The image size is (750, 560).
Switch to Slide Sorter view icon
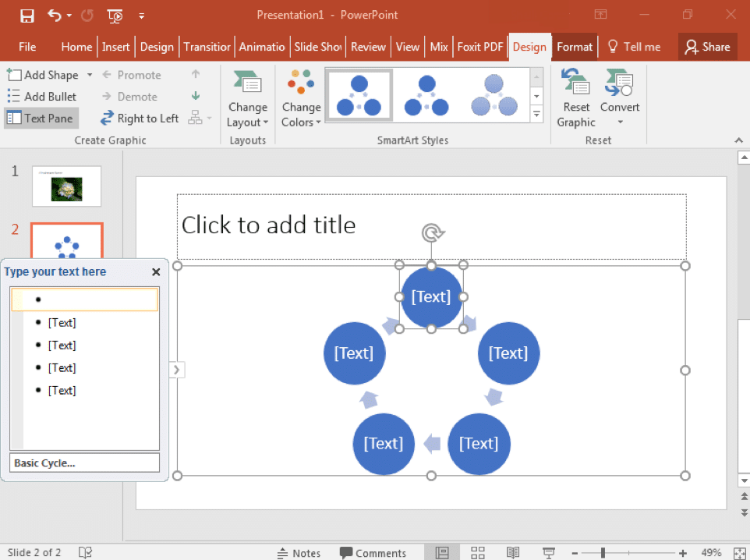coord(478,552)
